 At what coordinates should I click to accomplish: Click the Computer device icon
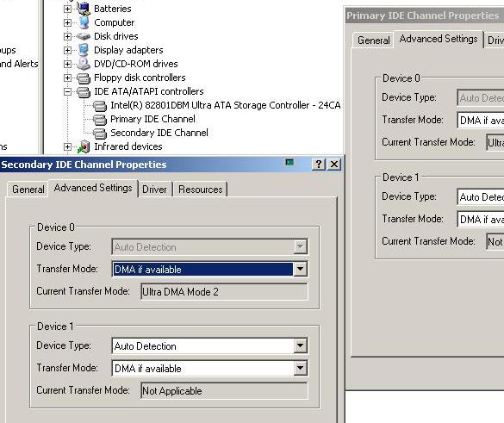[x=84, y=22]
